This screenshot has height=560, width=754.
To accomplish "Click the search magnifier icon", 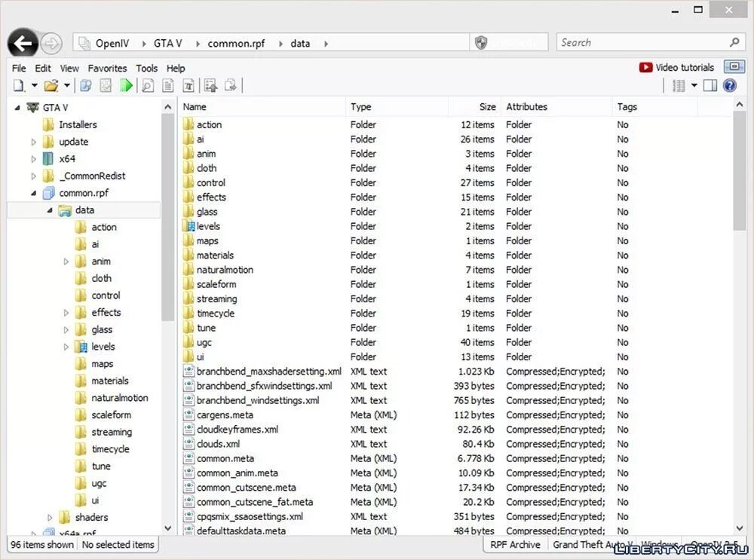I will point(734,42).
